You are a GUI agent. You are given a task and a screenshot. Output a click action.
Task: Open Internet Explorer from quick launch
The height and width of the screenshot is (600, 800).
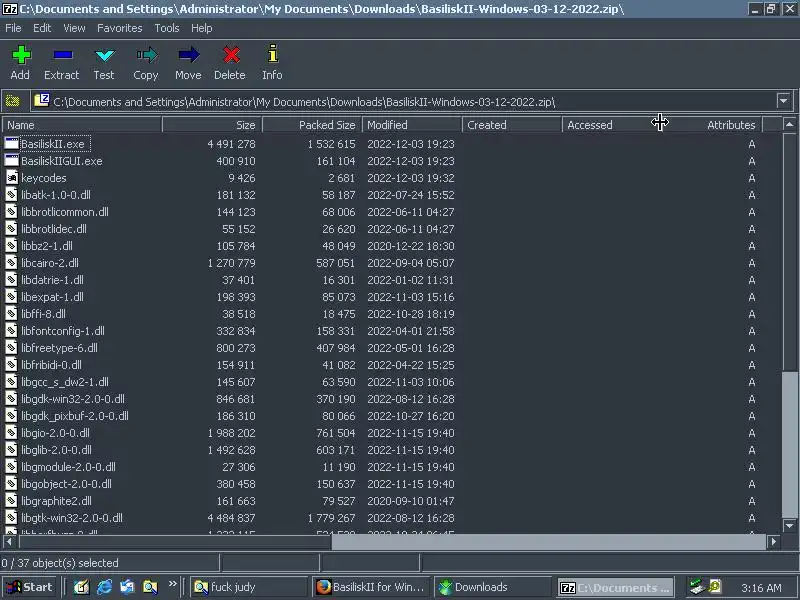click(105, 587)
